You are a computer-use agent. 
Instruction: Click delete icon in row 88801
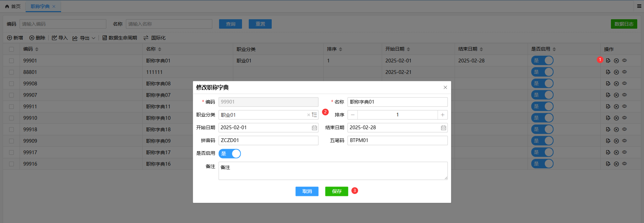[616, 72]
